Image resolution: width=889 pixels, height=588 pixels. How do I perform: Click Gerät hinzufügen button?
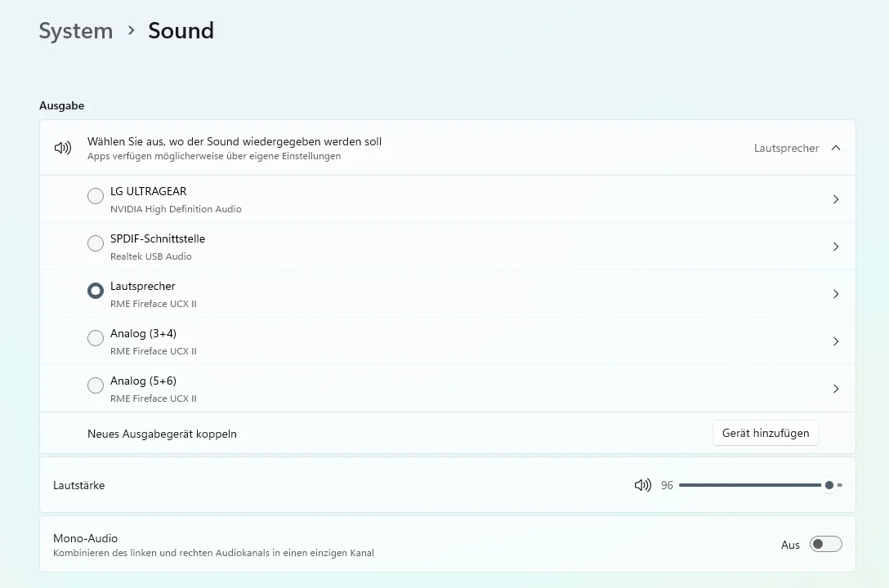pos(766,433)
